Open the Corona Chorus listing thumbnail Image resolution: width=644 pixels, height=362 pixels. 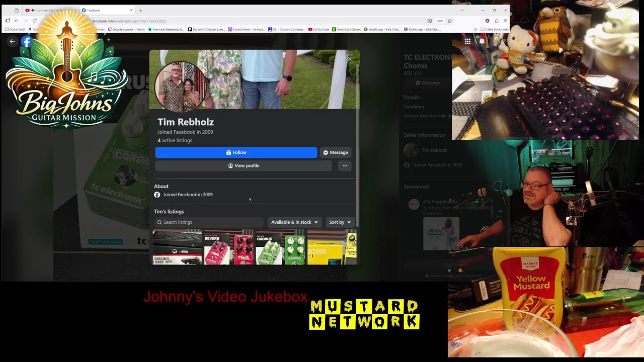pyautogui.click(x=280, y=247)
